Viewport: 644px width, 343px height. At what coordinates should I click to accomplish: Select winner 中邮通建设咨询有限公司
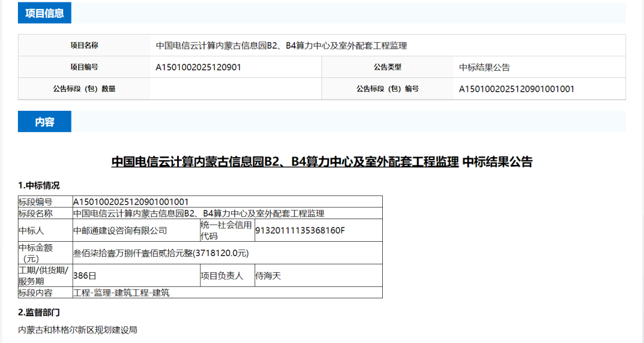click(x=120, y=230)
